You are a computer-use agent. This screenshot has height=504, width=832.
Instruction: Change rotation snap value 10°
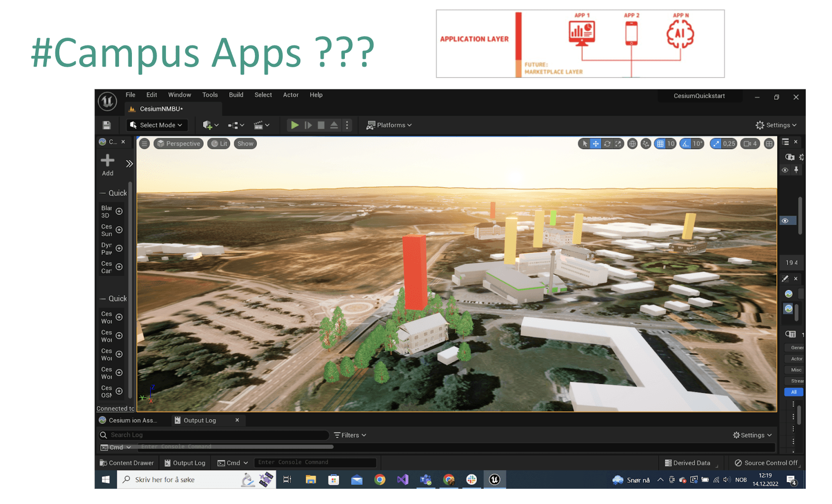[x=697, y=144]
